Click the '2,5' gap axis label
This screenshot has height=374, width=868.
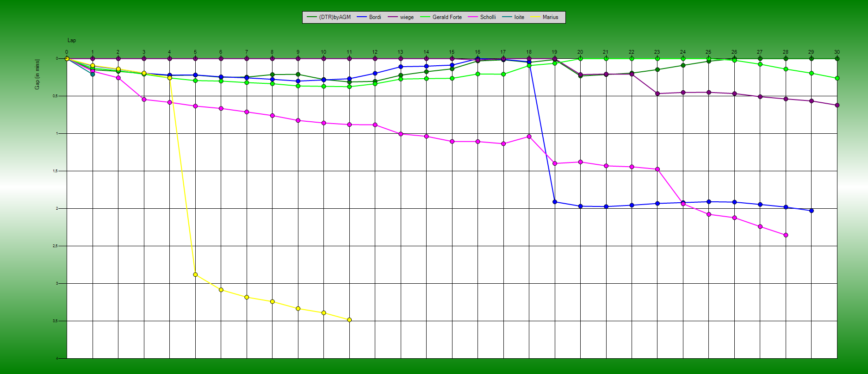tap(55, 246)
